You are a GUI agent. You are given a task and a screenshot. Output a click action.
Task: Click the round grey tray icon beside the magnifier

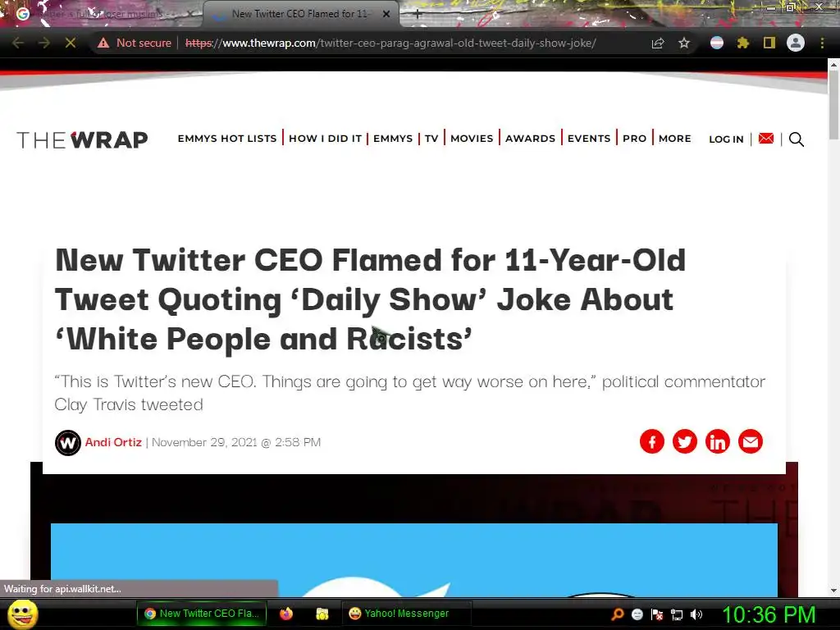click(637, 614)
